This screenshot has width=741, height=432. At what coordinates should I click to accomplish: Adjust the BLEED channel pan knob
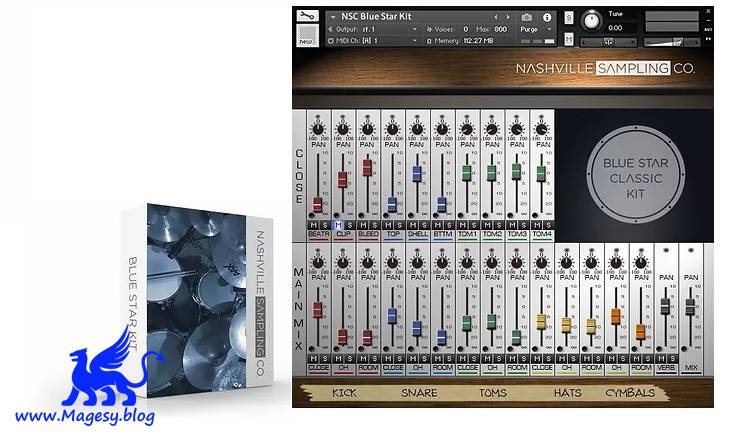point(368,129)
